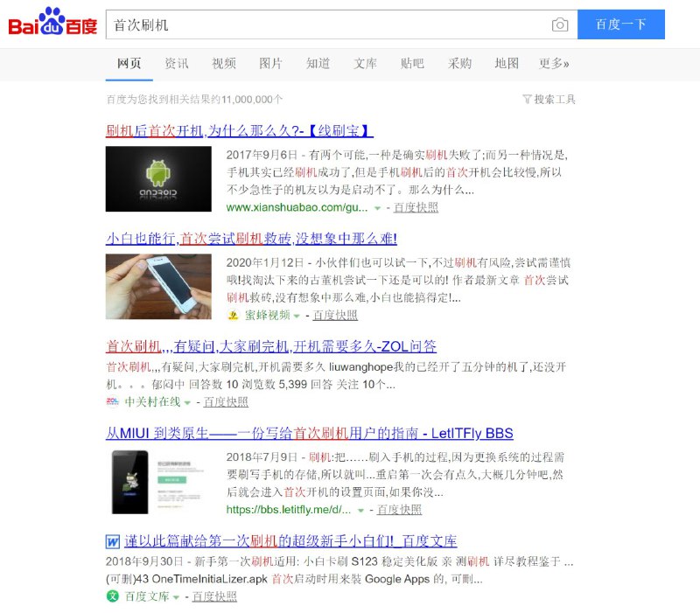Image resolution: width=700 pixels, height=613 pixels.
Task: Click the ZOL 中关村在线 source icon
Action: coord(112,401)
